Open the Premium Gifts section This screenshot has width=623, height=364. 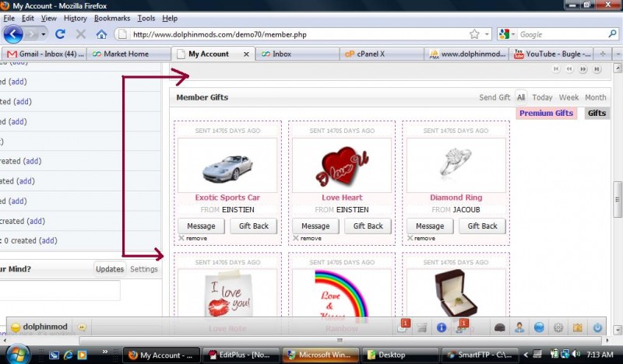pos(547,113)
